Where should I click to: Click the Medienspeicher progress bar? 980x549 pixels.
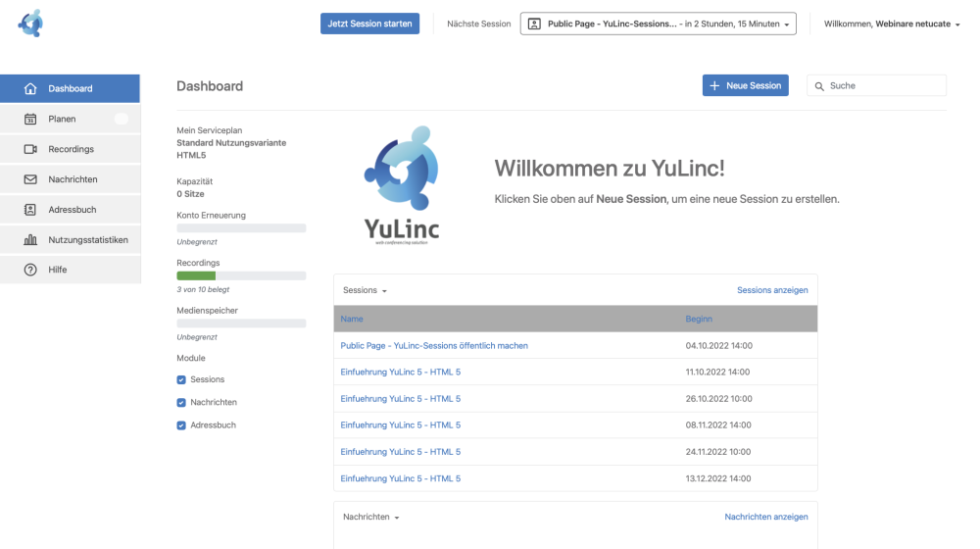point(241,324)
